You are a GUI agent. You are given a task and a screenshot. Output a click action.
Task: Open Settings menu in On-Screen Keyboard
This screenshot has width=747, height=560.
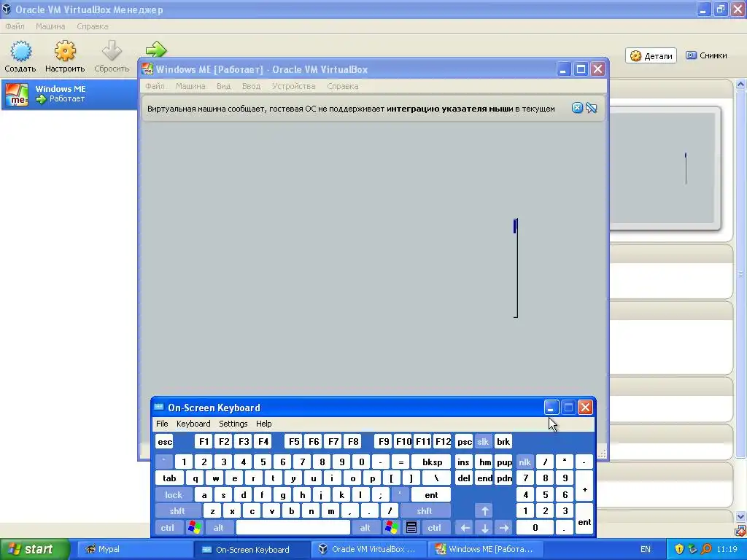pyautogui.click(x=233, y=424)
